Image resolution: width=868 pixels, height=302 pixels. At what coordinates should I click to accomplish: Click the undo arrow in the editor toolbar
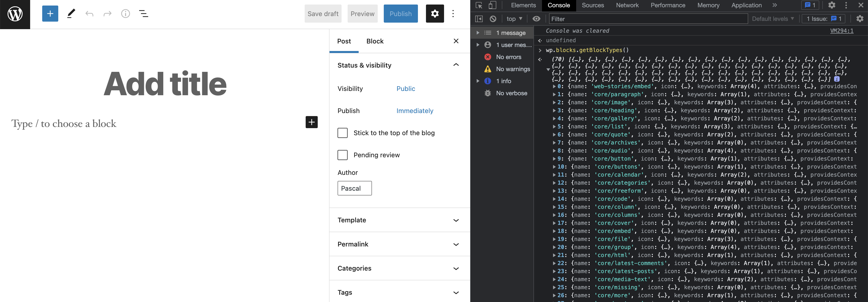[89, 14]
